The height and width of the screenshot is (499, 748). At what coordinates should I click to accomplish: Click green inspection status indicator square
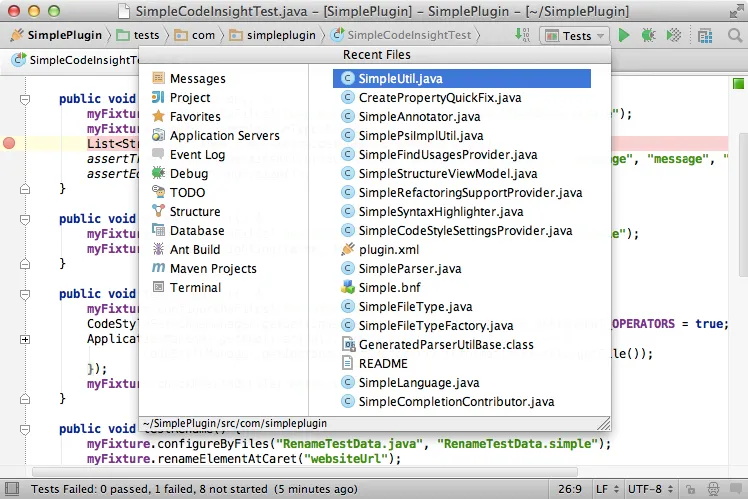(x=738, y=84)
